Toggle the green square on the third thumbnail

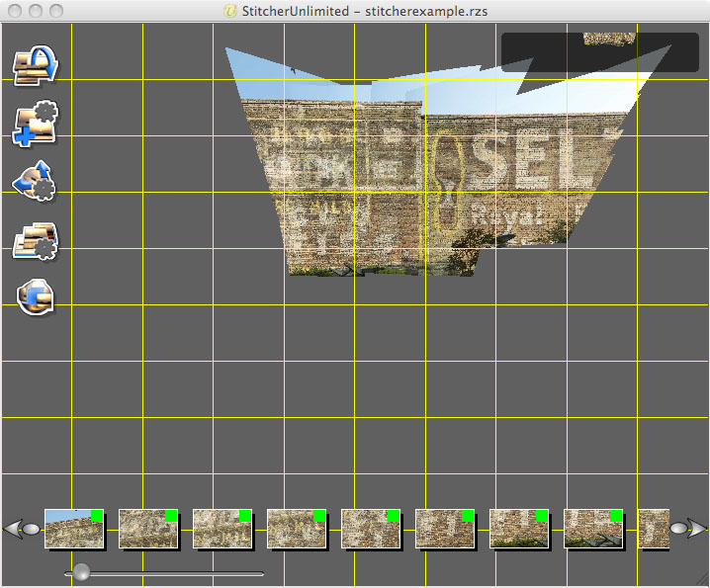click(x=245, y=516)
